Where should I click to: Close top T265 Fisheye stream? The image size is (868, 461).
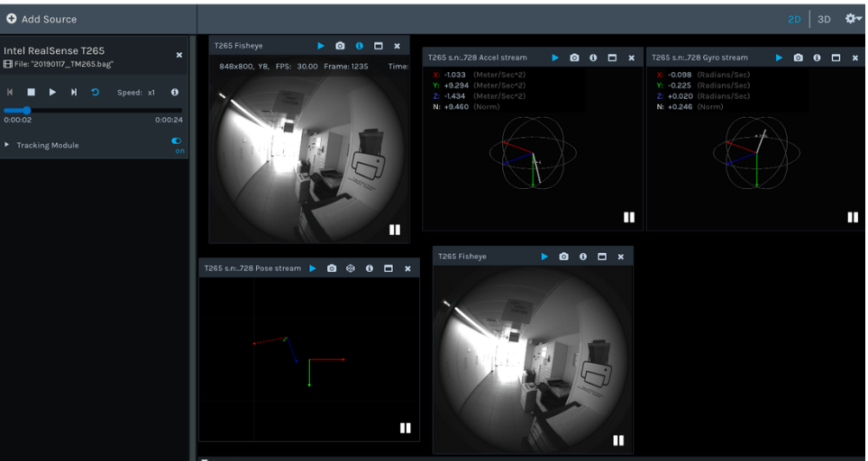pyautogui.click(x=397, y=46)
